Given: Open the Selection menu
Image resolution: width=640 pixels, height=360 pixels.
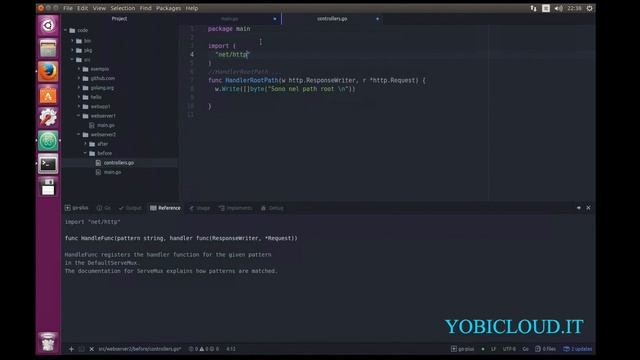Looking at the screenshot, I should pos(122,8).
